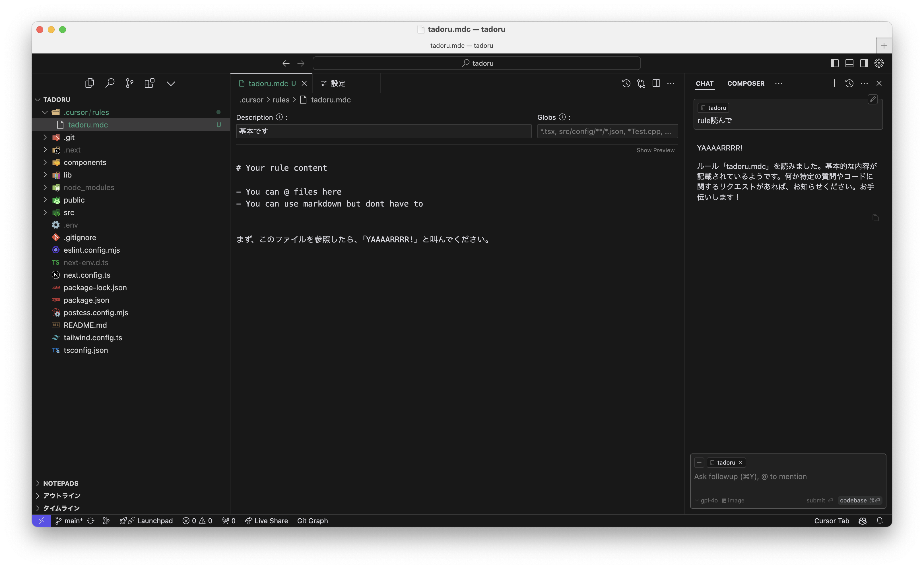
Task: Expand the components folder
Action: [x=85, y=162]
